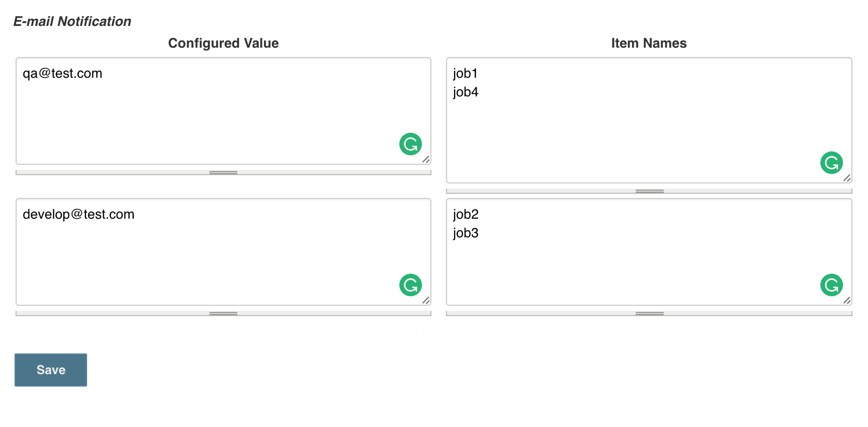Click Grammarly icon in develop@test.com field
The width and height of the screenshot is (868, 427).
pyautogui.click(x=411, y=285)
